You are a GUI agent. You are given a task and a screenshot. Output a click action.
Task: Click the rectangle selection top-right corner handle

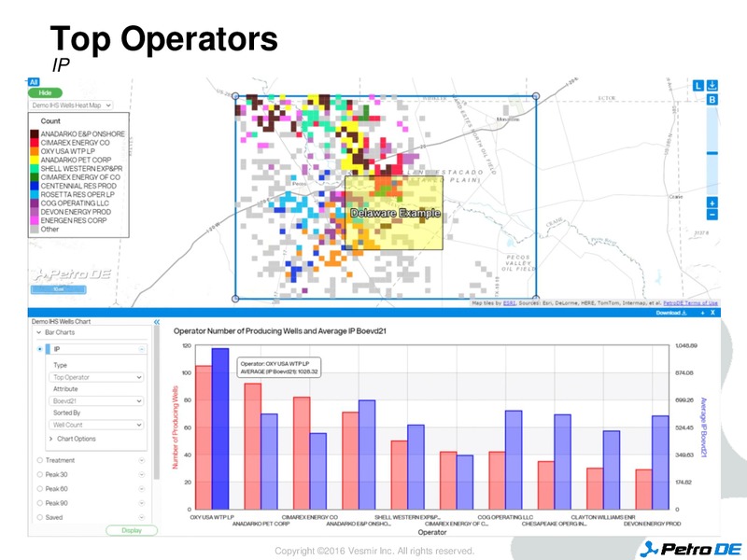click(536, 96)
